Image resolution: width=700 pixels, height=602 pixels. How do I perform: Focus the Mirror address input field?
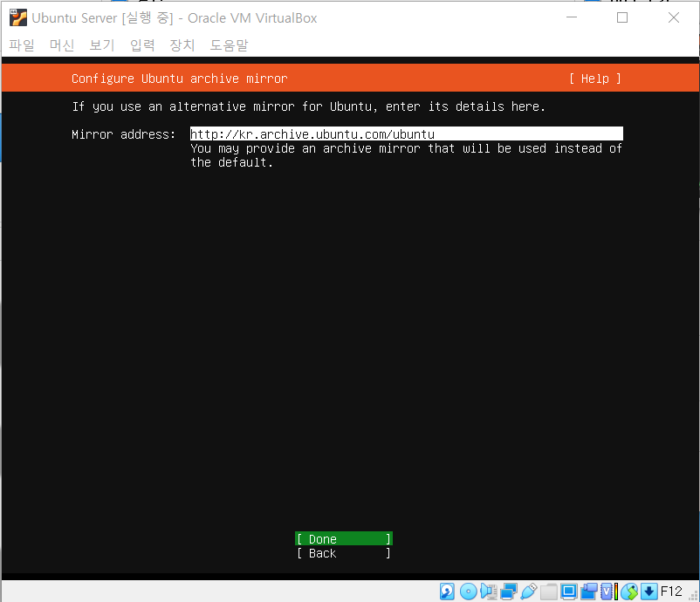(x=406, y=133)
